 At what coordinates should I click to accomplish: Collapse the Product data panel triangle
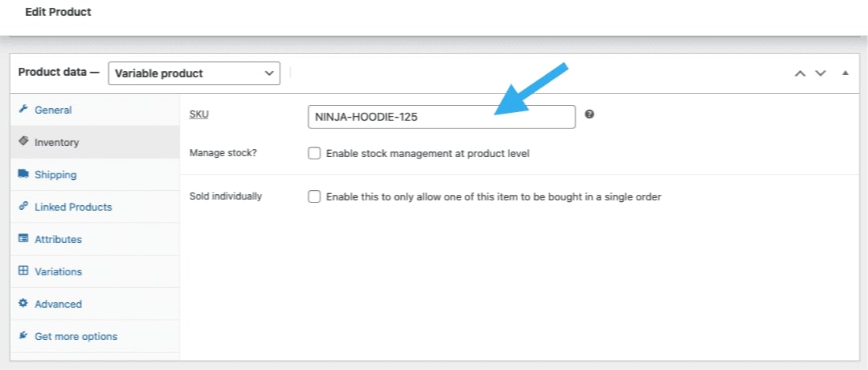(845, 73)
